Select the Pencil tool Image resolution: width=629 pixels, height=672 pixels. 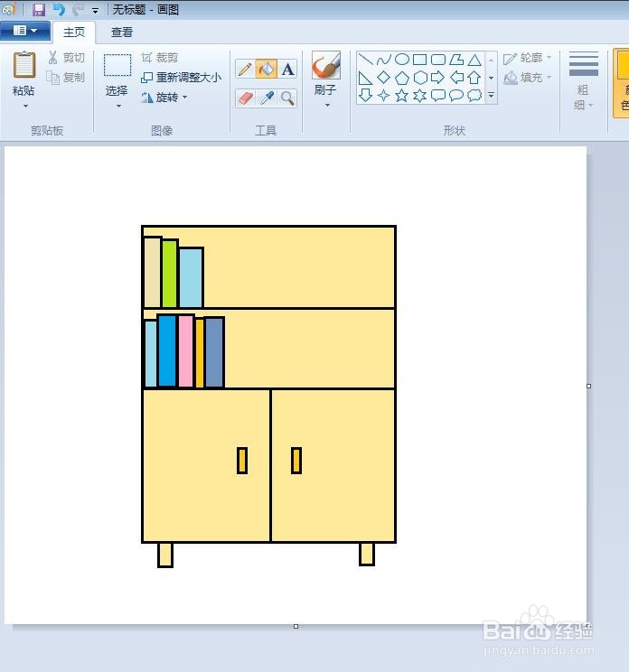pos(245,69)
